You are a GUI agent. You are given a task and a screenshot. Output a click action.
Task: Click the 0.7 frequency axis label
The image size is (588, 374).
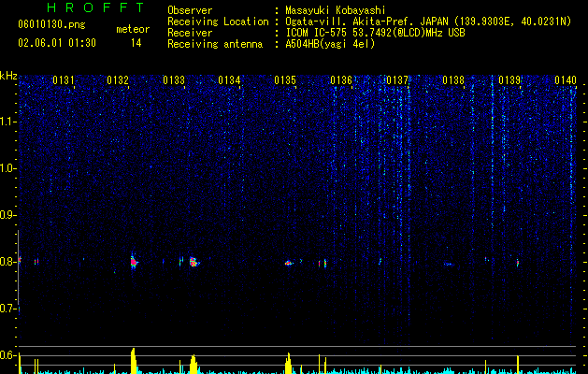(8, 309)
